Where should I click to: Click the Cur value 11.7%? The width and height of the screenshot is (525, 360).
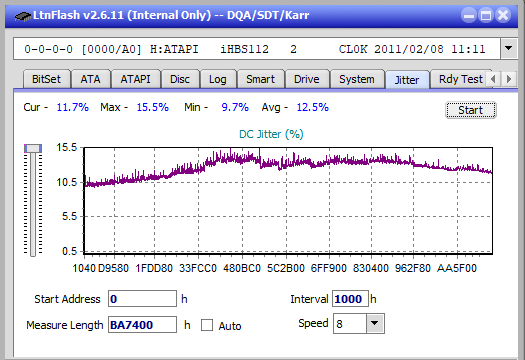point(73,107)
